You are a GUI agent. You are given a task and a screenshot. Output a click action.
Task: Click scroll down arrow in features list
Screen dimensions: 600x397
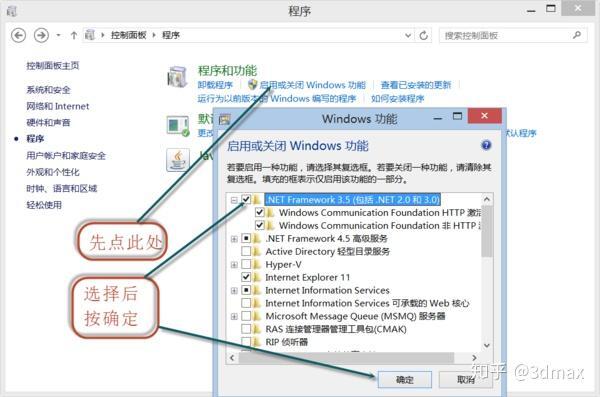click(x=487, y=345)
